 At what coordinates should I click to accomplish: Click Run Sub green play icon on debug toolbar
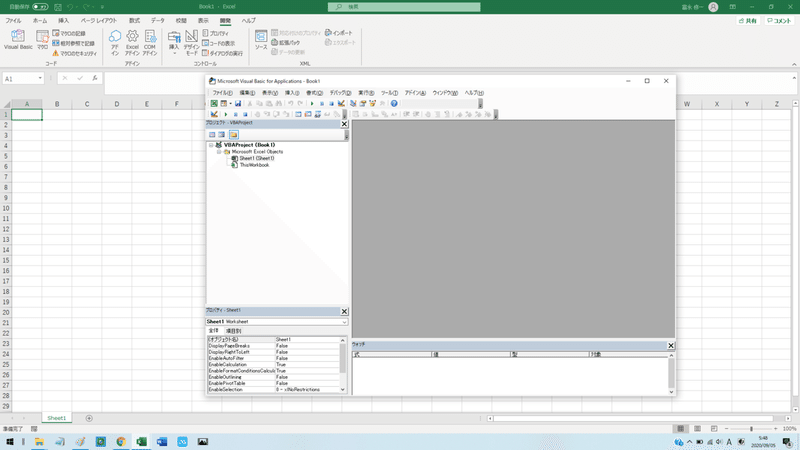click(x=226, y=114)
